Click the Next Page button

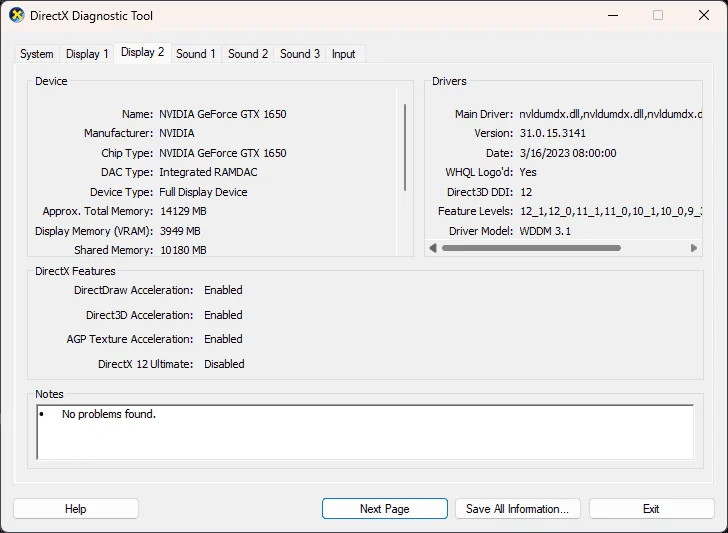tap(385, 509)
